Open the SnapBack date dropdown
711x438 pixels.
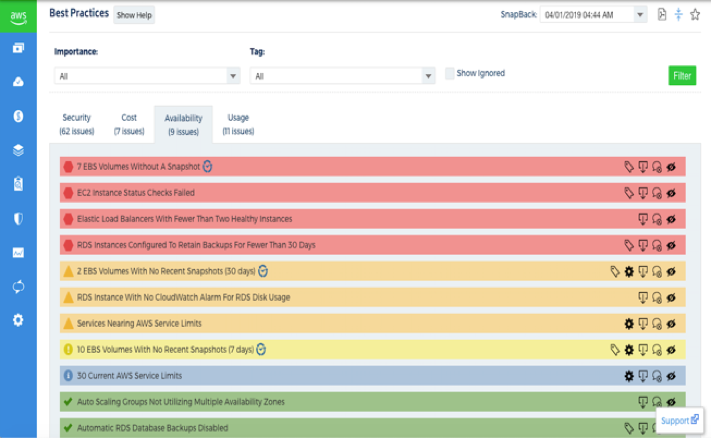pos(593,15)
